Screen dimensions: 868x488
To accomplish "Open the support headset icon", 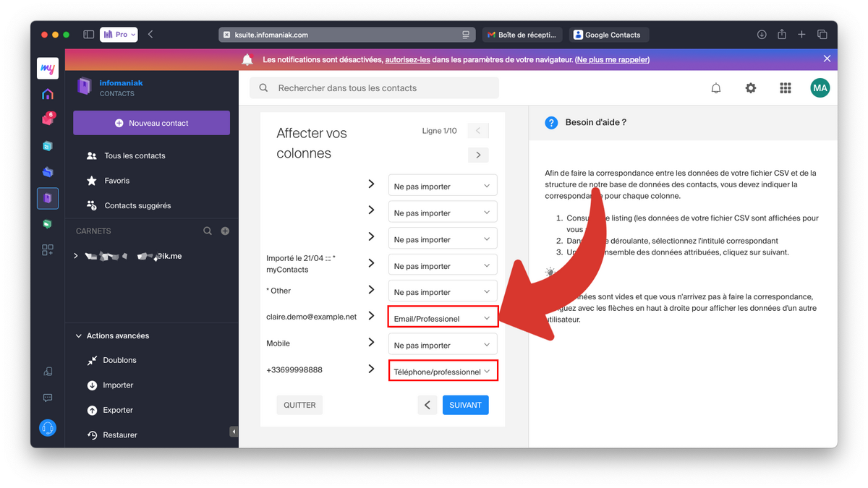I will click(x=48, y=428).
